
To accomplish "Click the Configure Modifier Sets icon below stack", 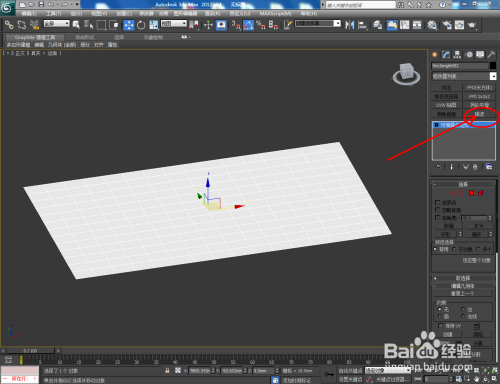I will 489,167.
